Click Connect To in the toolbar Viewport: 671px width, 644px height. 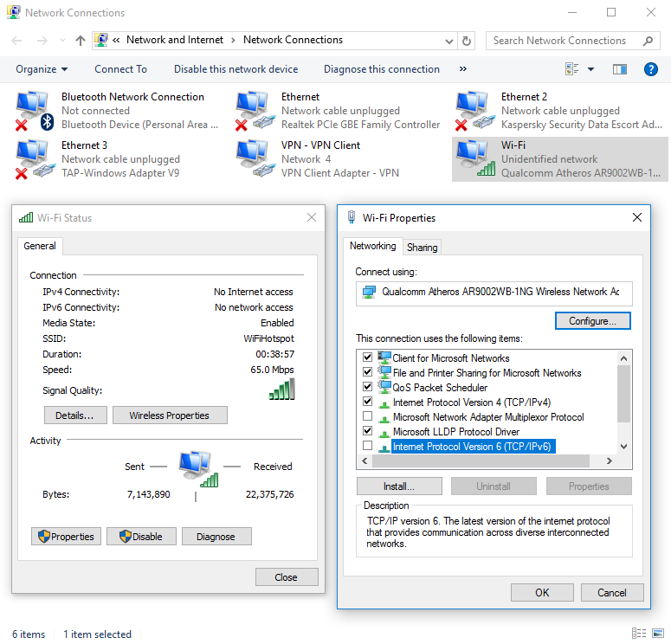pos(120,69)
